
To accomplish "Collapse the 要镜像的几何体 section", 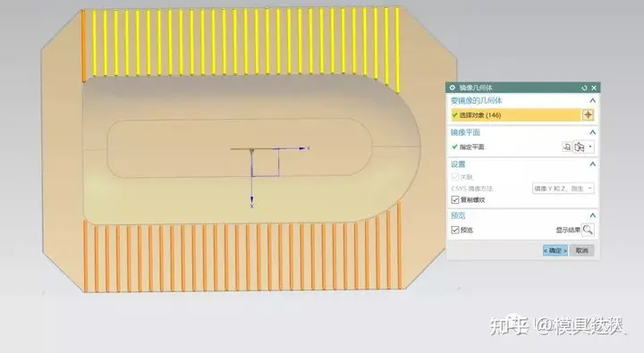I will coord(593,101).
